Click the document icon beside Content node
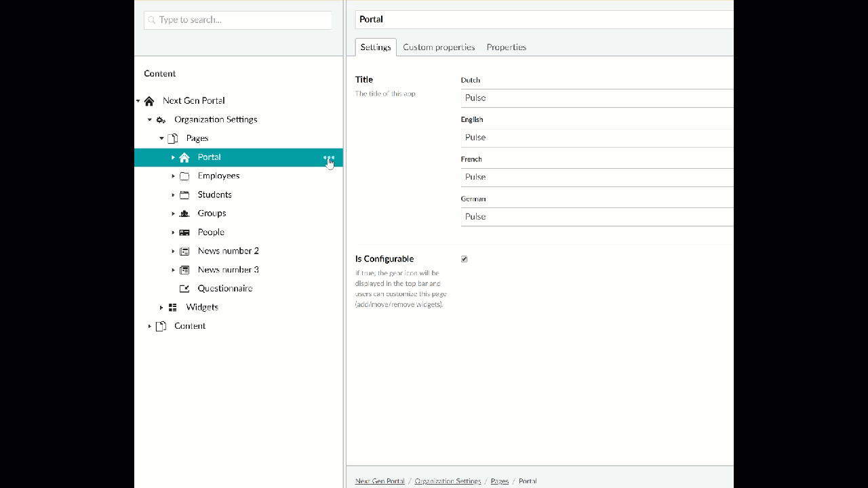868x488 pixels. click(161, 326)
